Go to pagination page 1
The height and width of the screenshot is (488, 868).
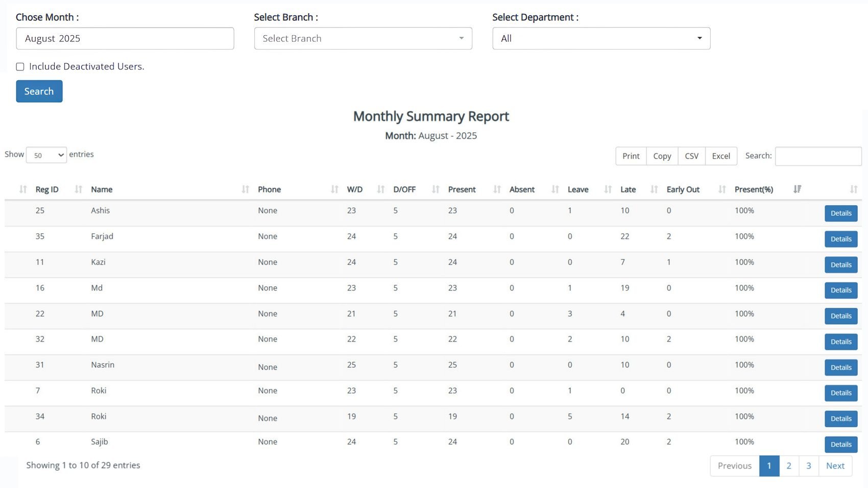coord(769,466)
